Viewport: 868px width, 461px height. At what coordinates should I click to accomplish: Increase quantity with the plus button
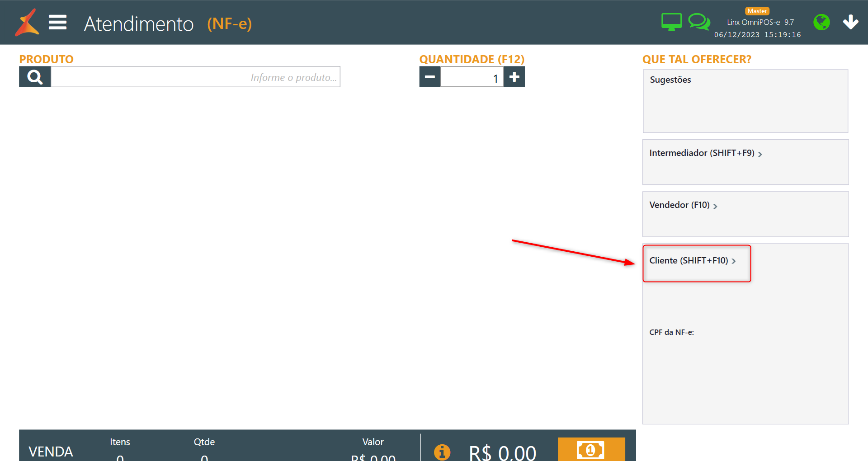(x=514, y=77)
